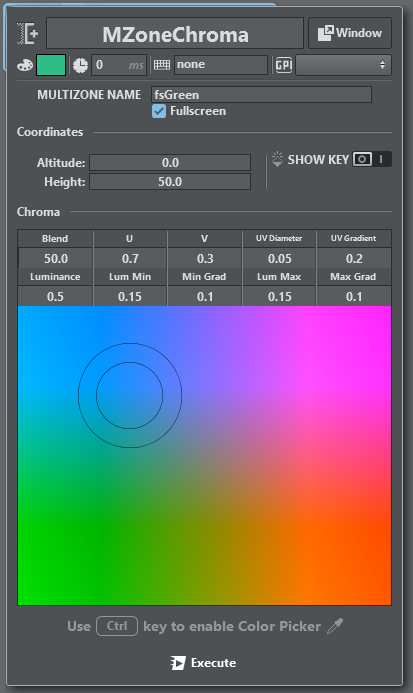Click the GPI icon
Image resolution: width=413 pixels, height=693 pixels.
pos(283,65)
